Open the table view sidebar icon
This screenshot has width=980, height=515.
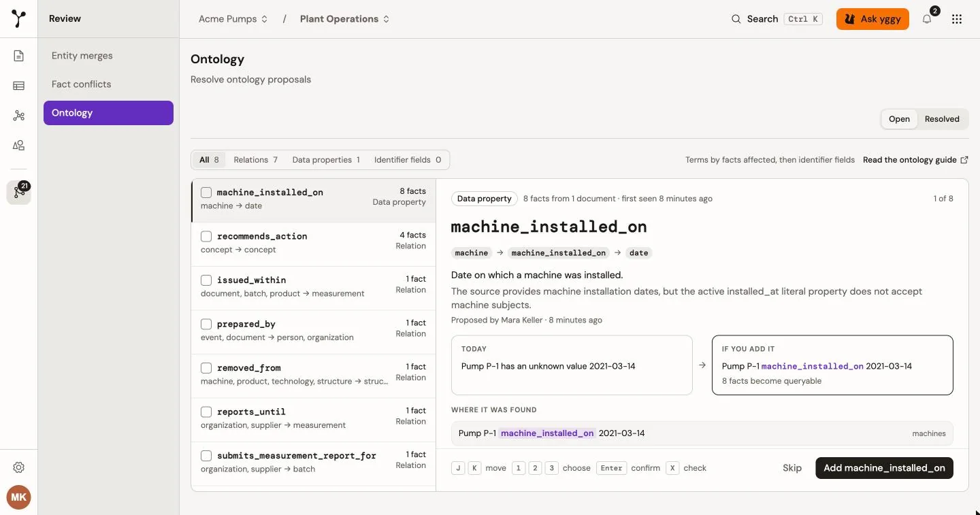click(19, 86)
